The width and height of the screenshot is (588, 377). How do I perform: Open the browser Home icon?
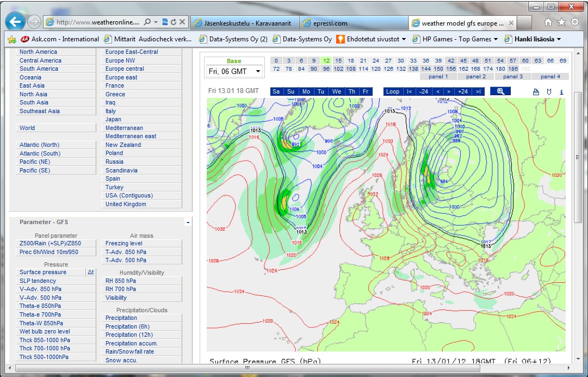(548, 22)
